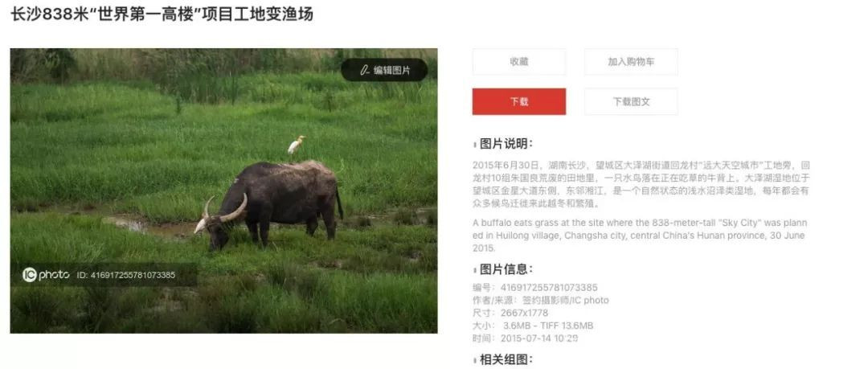Click the 编辑图片 edit picture button
This screenshot has height=369, width=868.
click(384, 71)
